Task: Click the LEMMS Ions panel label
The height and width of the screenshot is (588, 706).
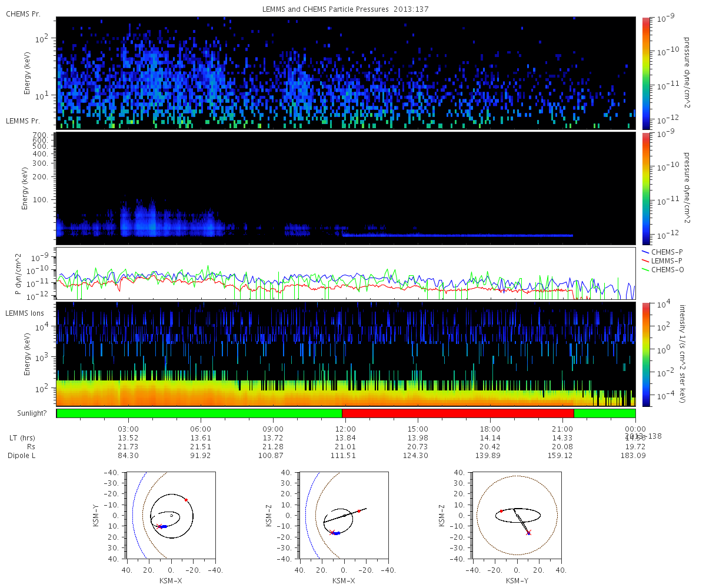Action: [24, 313]
